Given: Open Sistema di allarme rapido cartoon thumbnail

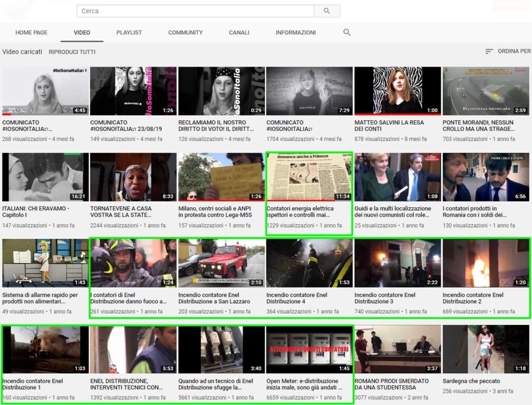Looking at the screenshot, I should tap(45, 263).
